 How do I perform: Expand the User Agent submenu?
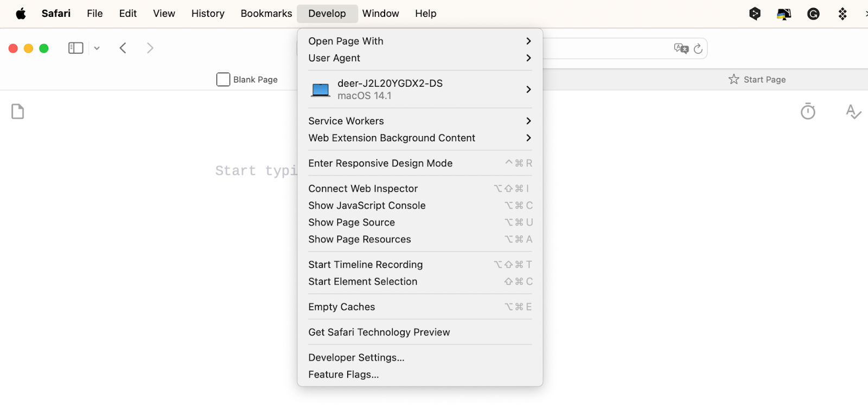coord(420,58)
